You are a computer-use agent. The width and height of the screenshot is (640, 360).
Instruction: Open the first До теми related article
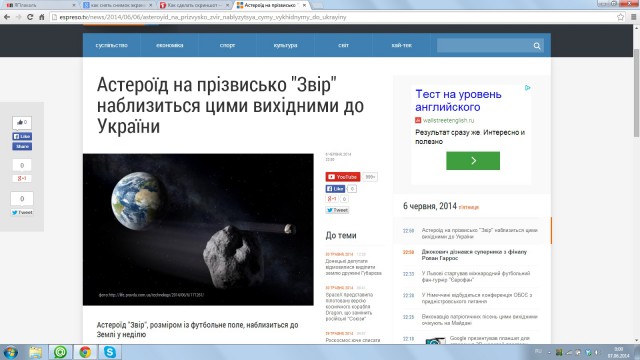click(353, 267)
